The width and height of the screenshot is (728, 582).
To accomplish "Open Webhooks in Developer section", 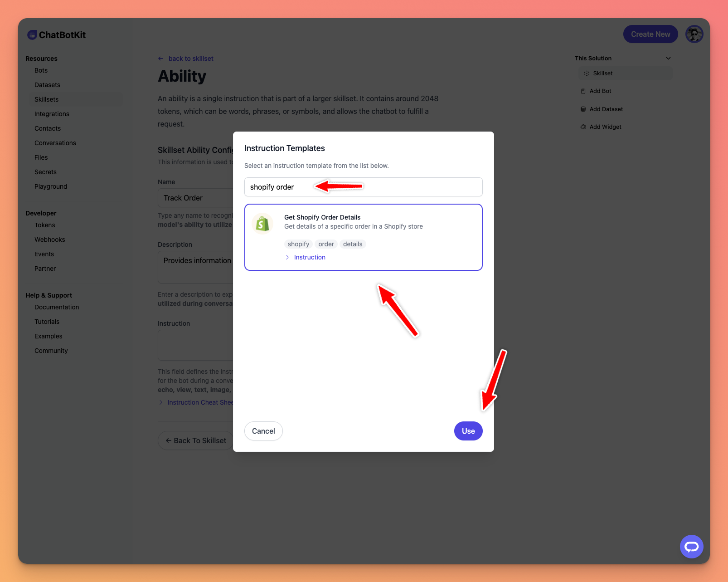I will coord(49,240).
